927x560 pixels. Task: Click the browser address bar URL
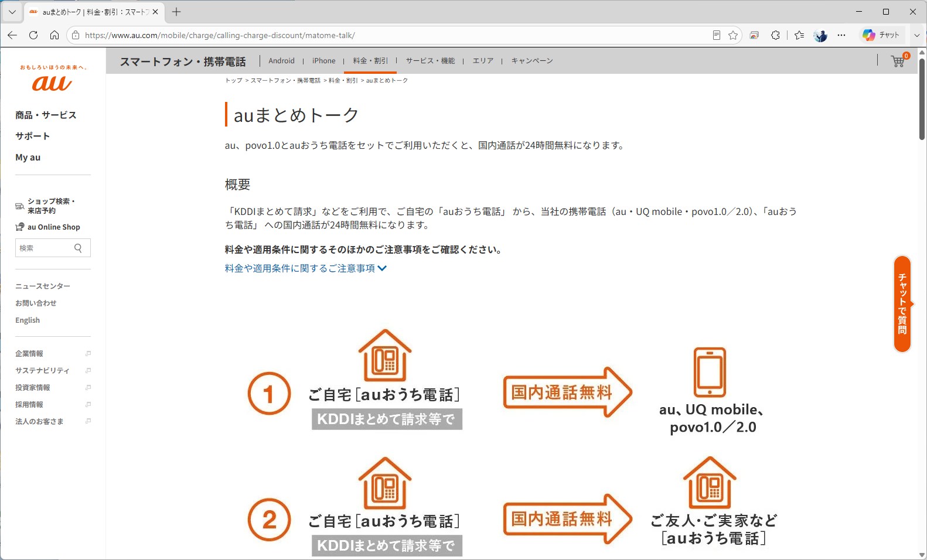coord(220,35)
